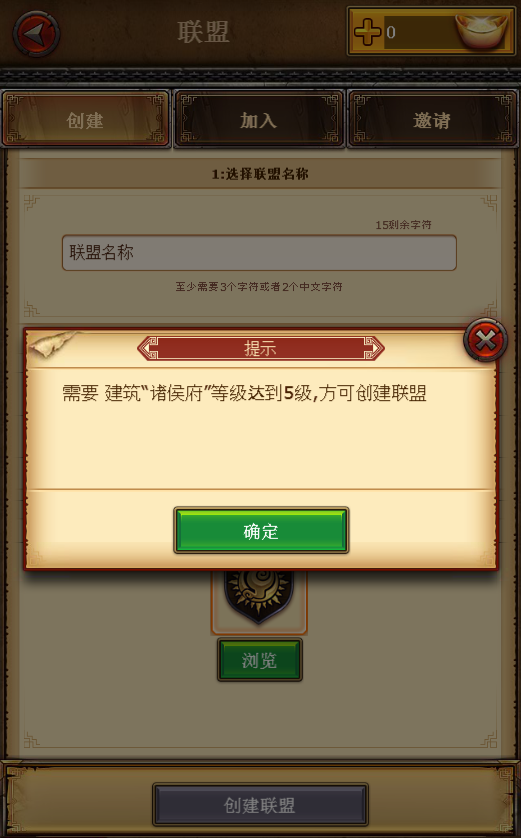
Task: Click the gold balance showing 0
Action: point(391,33)
